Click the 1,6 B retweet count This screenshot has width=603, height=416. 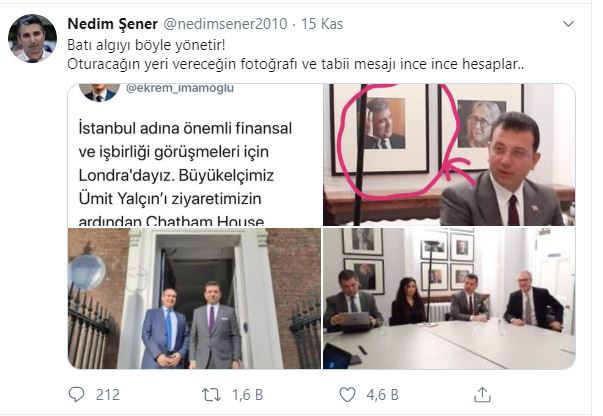(x=246, y=393)
